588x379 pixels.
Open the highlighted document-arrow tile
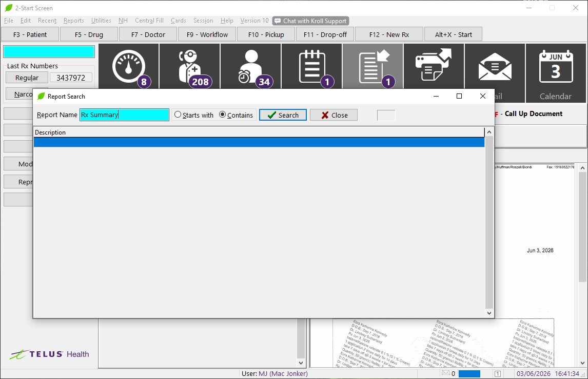pos(373,66)
